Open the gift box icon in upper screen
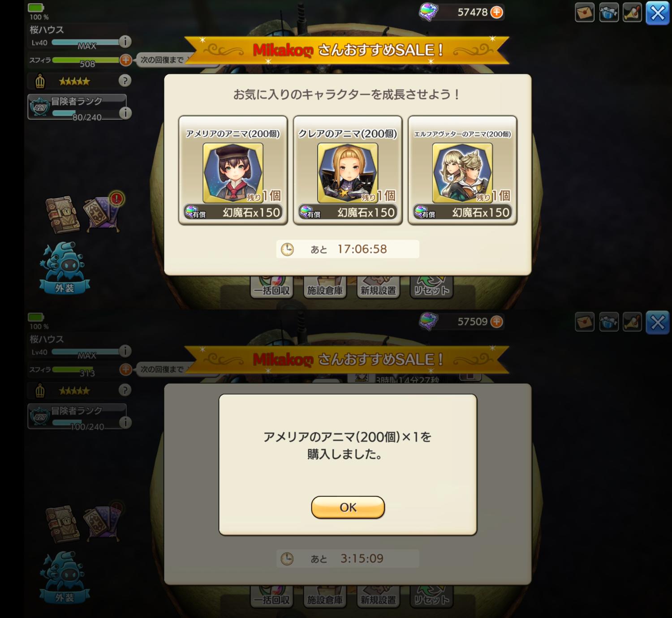 (x=608, y=13)
